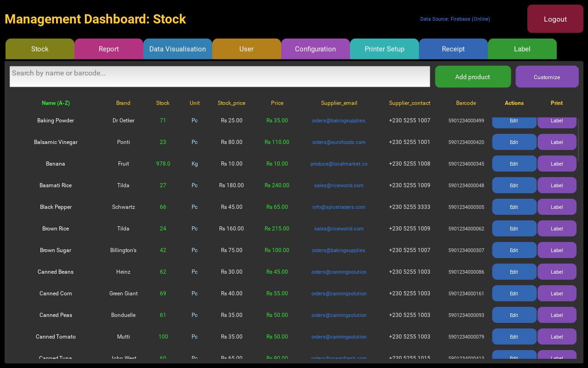Open the Data Visualisation tab
The height and width of the screenshot is (368, 588).
point(178,49)
